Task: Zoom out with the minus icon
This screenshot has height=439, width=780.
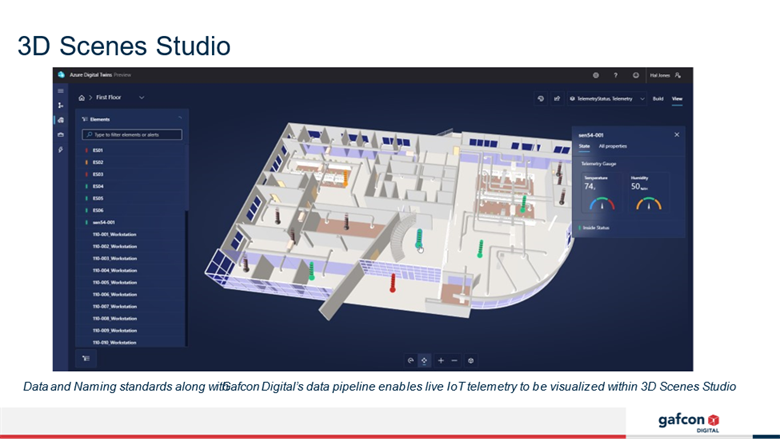Action: point(454,360)
